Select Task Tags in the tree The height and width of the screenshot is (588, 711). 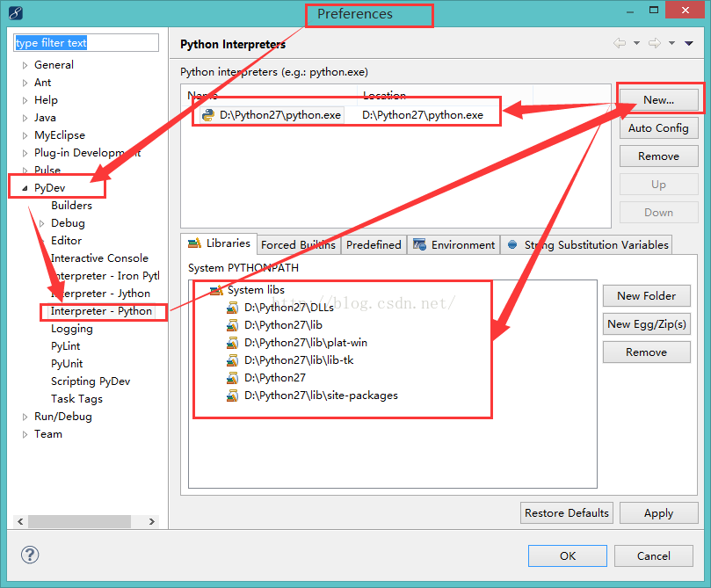point(77,399)
